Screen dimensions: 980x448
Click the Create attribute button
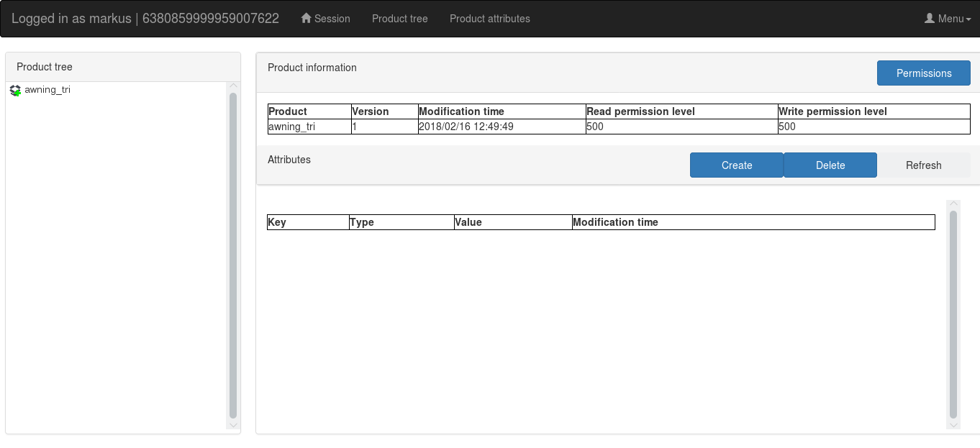click(x=737, y=165)
